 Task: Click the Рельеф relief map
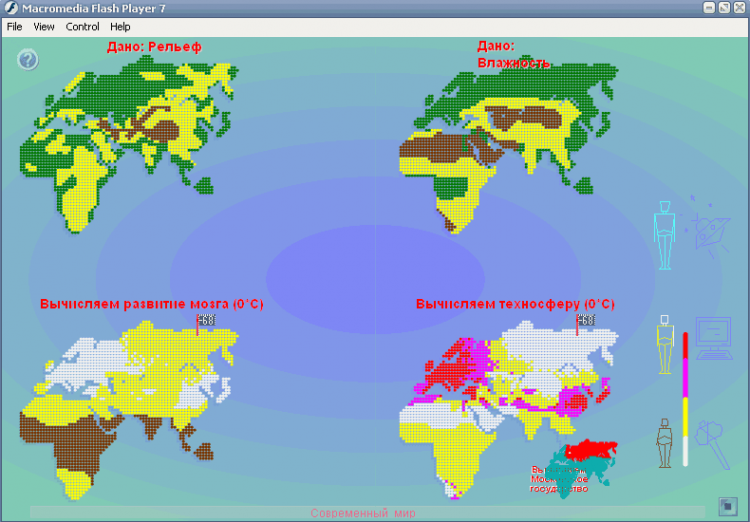(x=129, y=144)
